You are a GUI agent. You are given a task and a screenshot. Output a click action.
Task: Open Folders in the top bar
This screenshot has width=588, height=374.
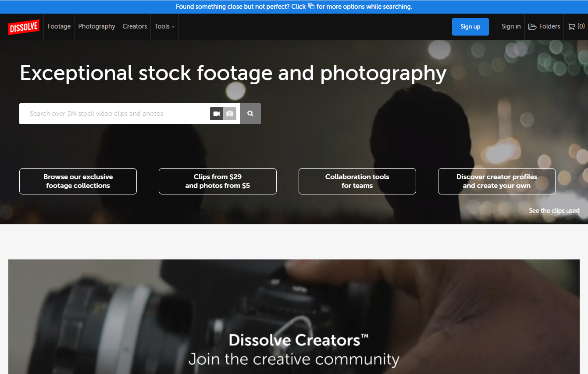pyautogui.click(x=544, y=26)
